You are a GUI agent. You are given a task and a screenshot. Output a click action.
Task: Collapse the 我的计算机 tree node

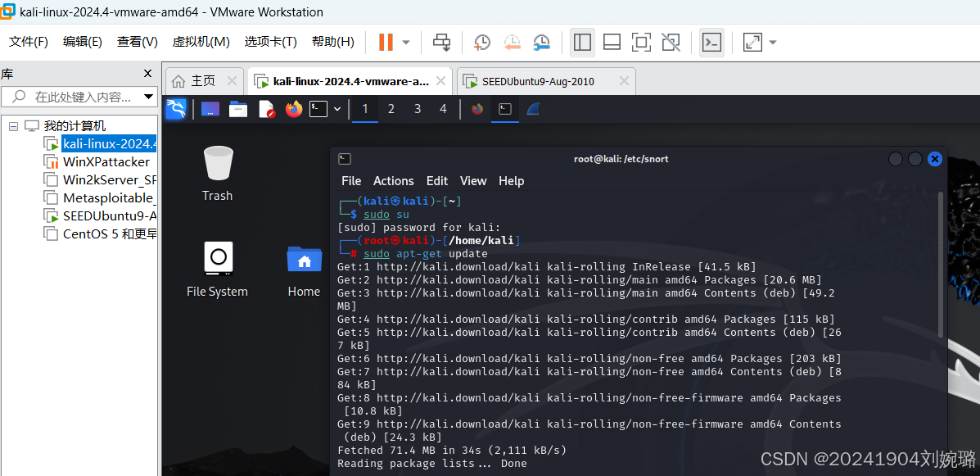13,126
